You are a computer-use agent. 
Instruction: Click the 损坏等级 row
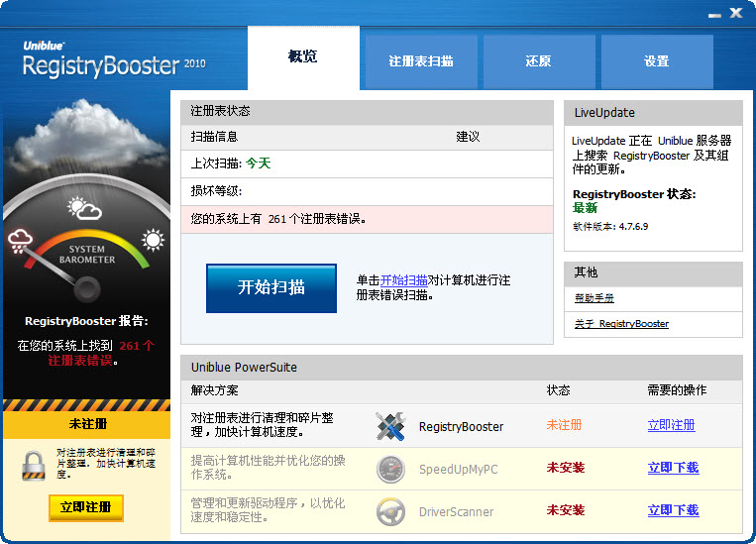367,191
